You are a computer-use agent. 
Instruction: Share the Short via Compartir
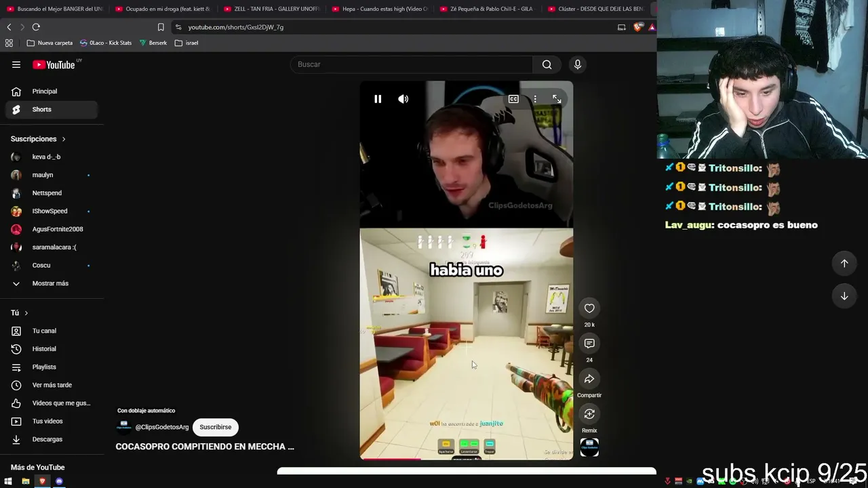tap(589, 379)
